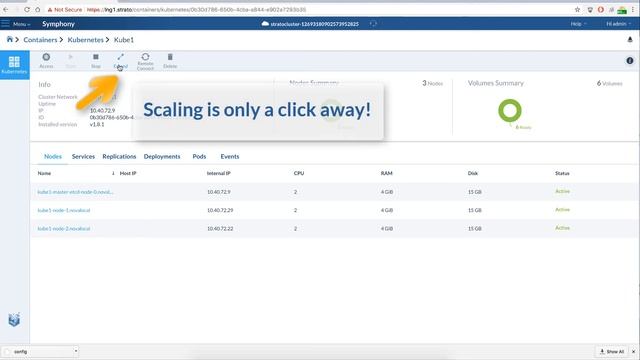Click the refresh icon beside the cluster name
This screenshot has height=360, width=640.
(x=373, y=24)
